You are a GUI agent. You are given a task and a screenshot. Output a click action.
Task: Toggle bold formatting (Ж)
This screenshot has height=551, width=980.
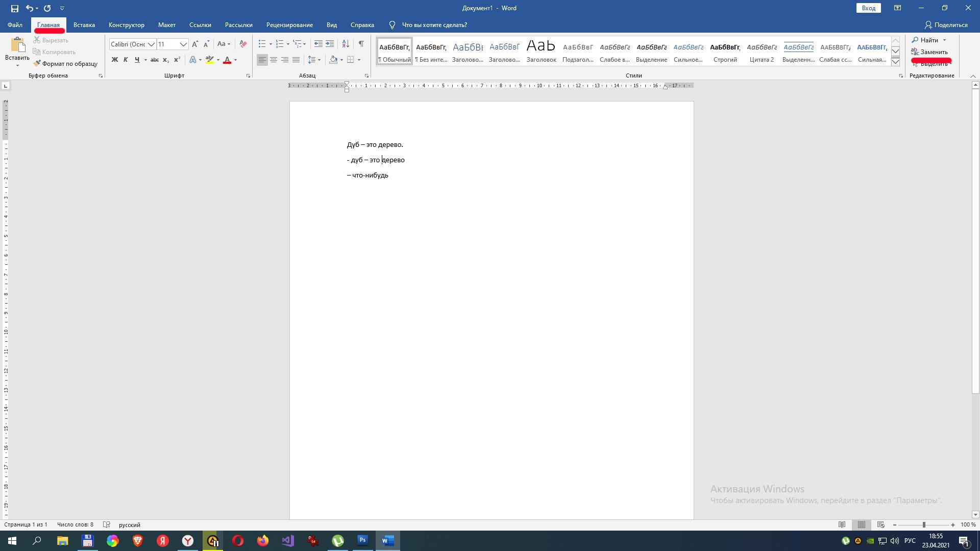click(114, 60)
